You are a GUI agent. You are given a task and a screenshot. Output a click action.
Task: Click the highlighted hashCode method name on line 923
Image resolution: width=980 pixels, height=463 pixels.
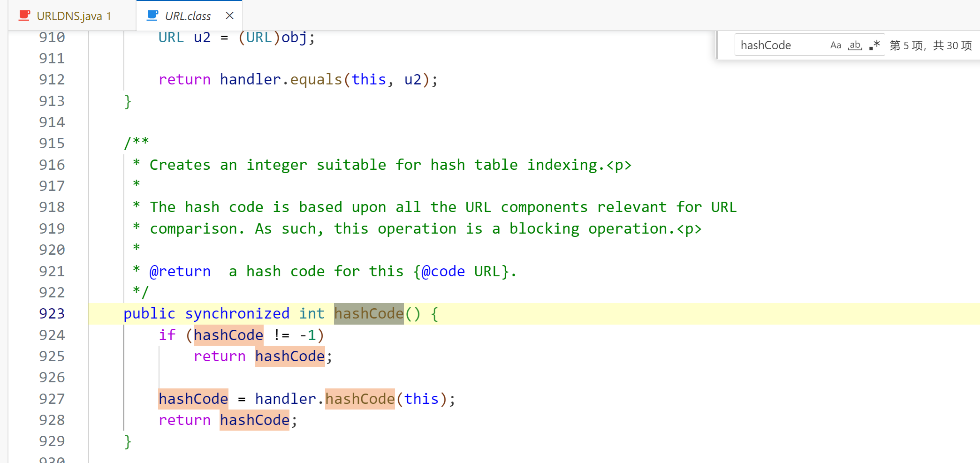pos(369,313)
